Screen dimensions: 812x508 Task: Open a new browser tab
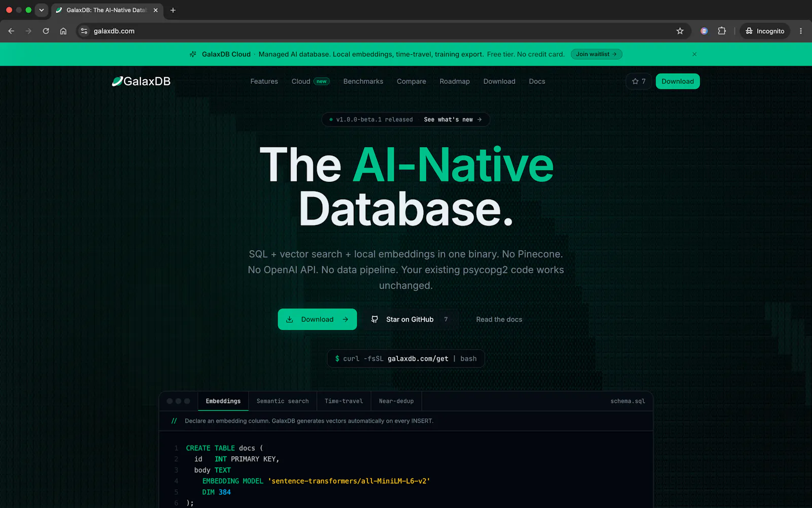(173, 10)
